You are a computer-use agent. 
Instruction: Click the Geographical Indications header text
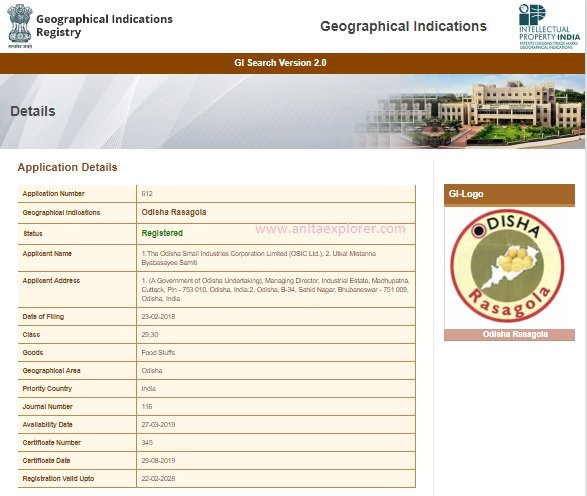(x=403, y=26)
